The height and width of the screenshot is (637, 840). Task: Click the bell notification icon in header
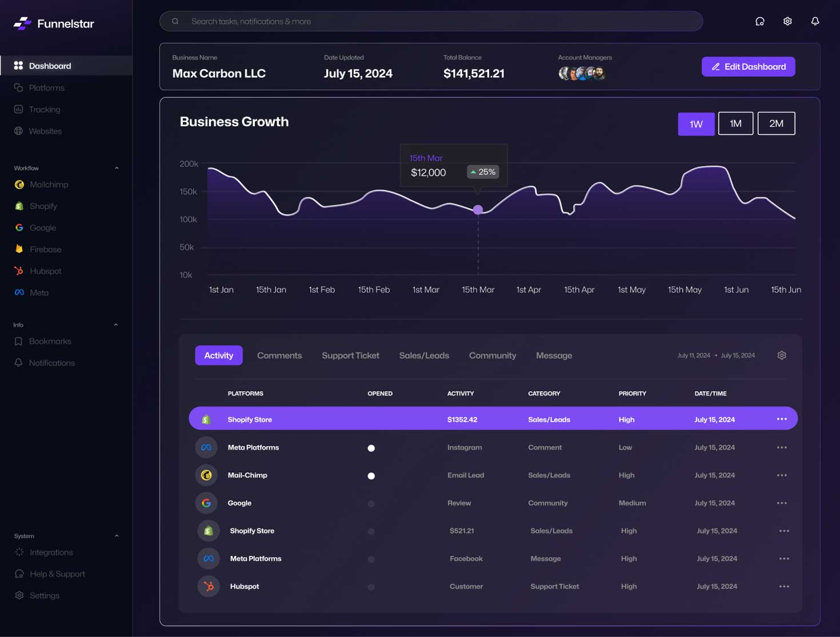(x=815, y=21)
